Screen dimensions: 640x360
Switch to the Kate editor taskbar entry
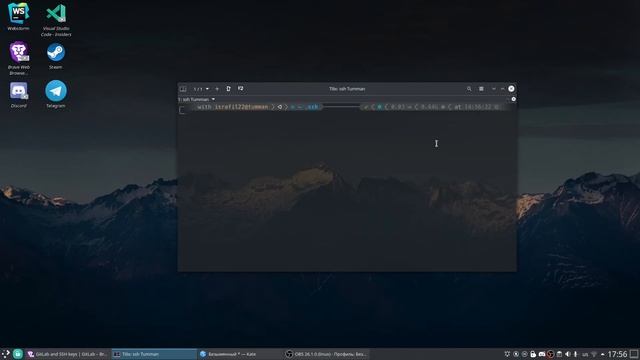point(240,354)
